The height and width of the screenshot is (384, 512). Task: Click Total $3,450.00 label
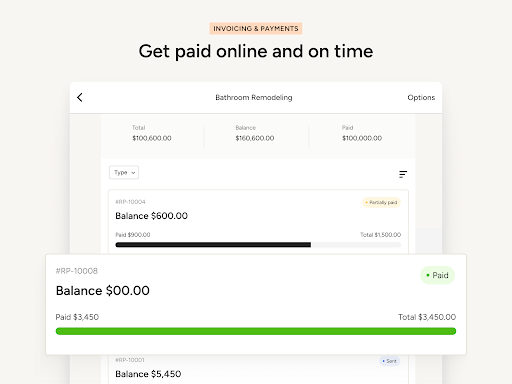pos(427,317)
